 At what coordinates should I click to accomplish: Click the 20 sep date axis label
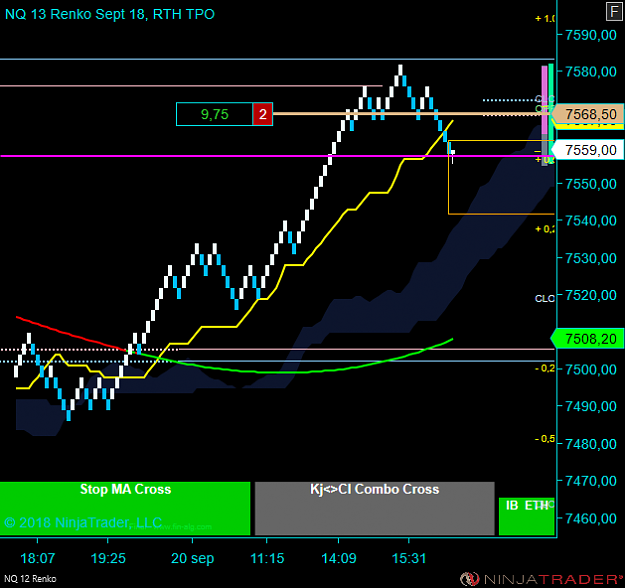pos(193,559)
